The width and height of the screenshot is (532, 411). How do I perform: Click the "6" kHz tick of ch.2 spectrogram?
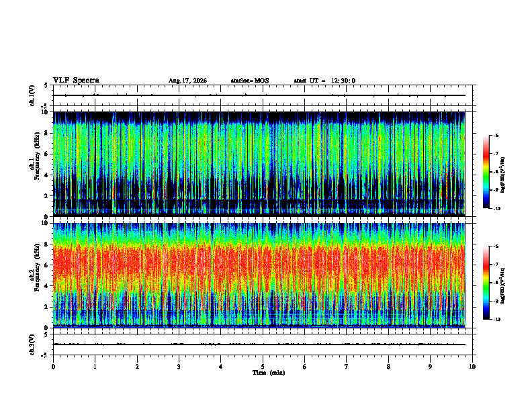coord(48,265)
